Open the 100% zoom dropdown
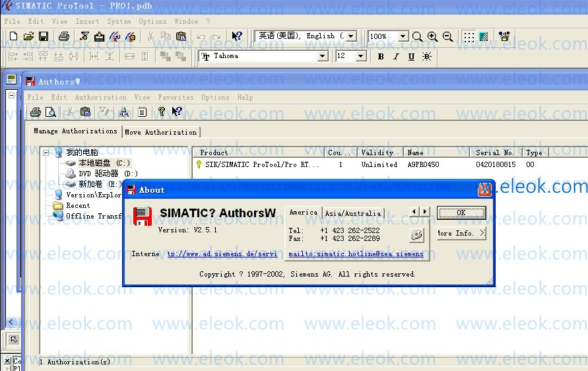This screenshot has width=588, height=371. pyautogui.click(x=403, y=36)
